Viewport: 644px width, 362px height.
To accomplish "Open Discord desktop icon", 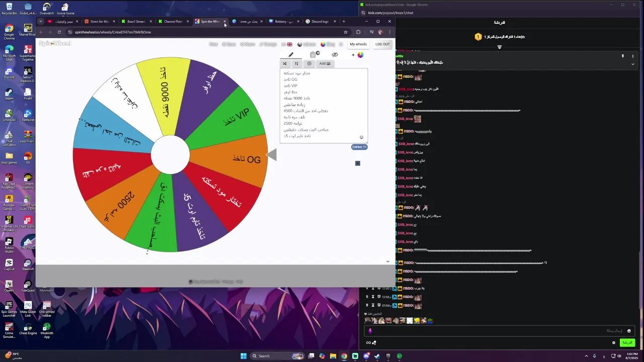I will [x=9, y=73].
